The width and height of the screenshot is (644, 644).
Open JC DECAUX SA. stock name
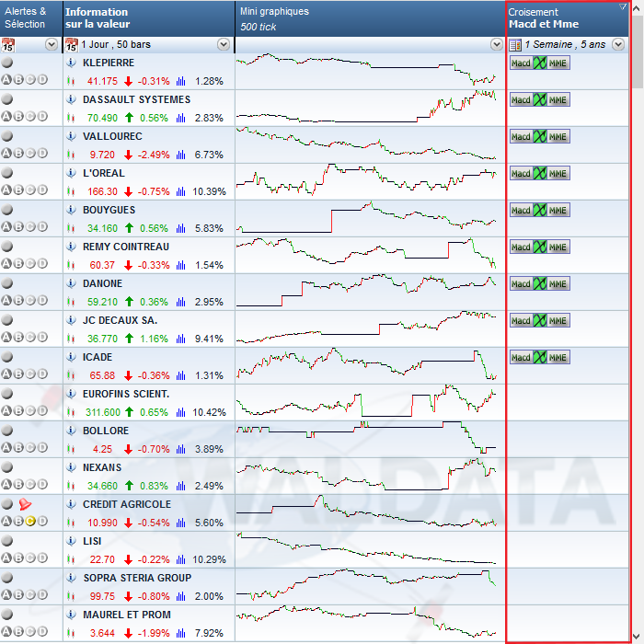pyautogui.click(x=120, y=320)
